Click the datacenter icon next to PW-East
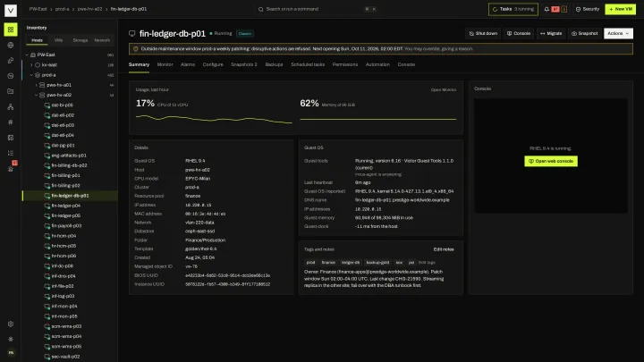The height and width of the screenshot is (362, 644). pyautogui.click(x=33, y=55)
